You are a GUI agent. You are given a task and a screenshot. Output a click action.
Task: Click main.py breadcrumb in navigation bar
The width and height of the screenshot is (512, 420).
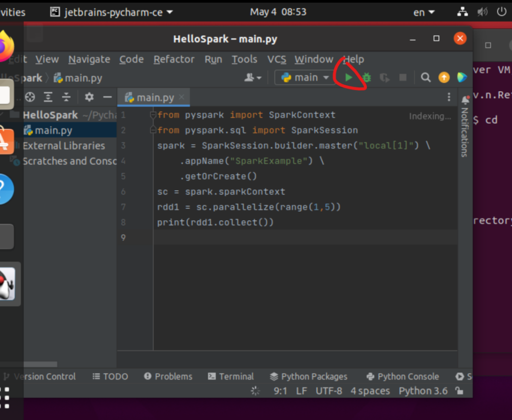click(x=78, y=78)
